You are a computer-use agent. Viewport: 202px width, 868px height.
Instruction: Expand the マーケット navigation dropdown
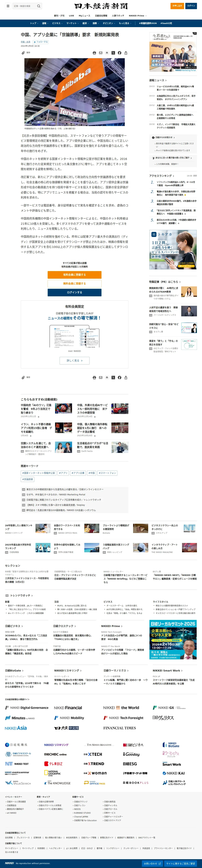click(73, 23)
